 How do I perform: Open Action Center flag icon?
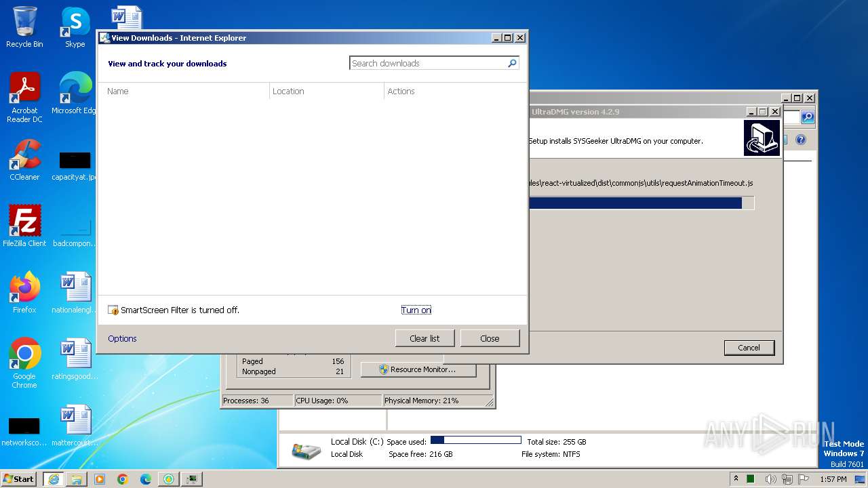click(803, 479)
